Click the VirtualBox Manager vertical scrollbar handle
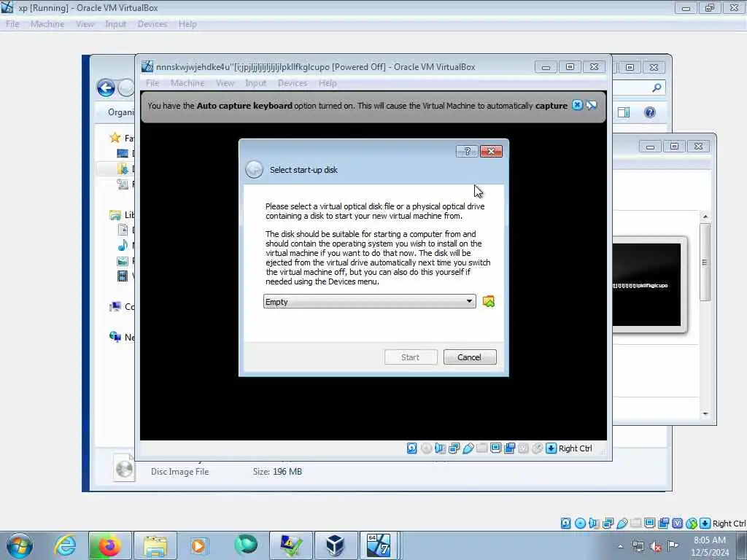Image resolution: width=747 pixels, height=560 pixels. pos(705,262)
